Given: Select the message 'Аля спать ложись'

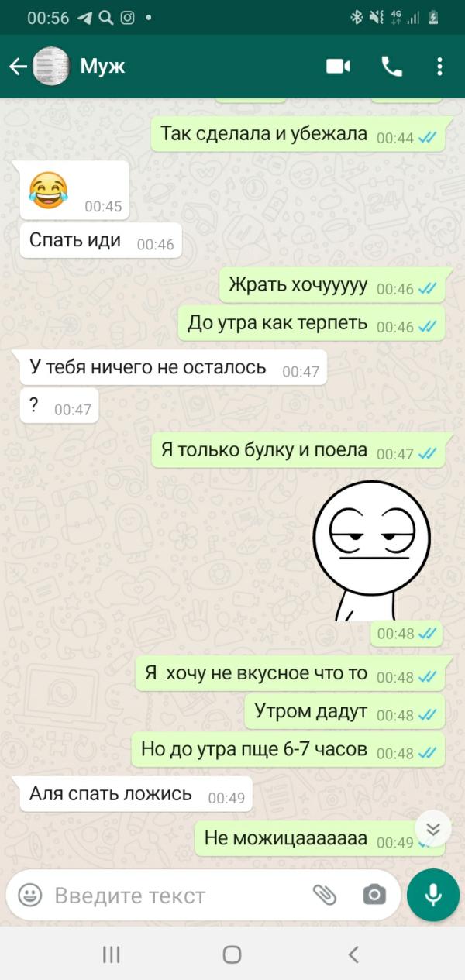Looking at the screenshot, I should click(136, 794).
